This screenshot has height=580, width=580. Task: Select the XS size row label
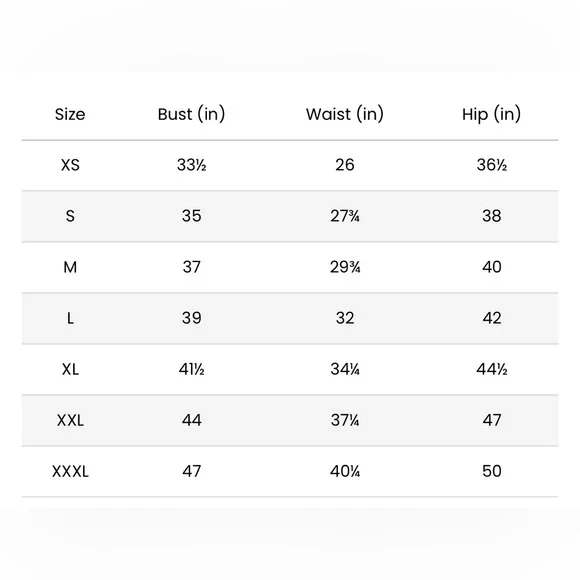pyautogui.click(x=70, y=165)
